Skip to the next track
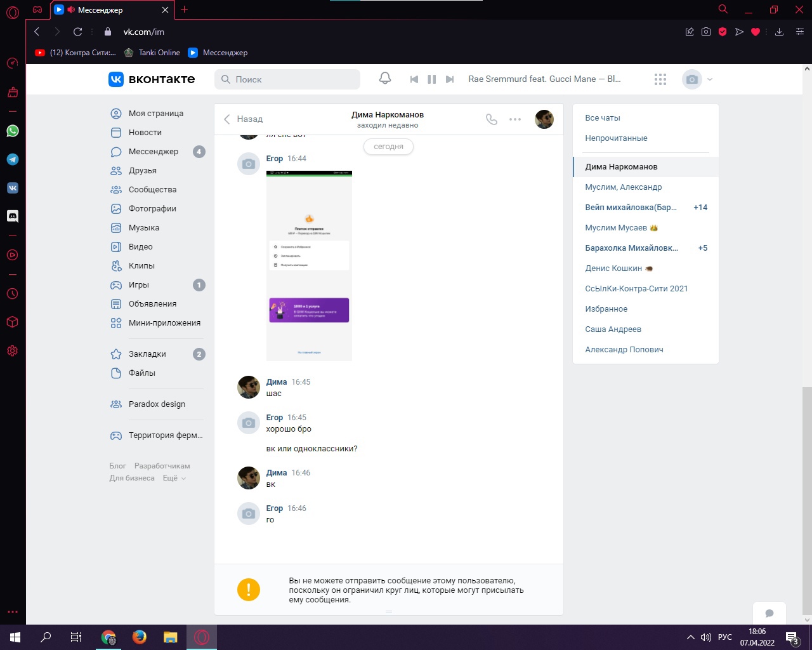812x650 pixels. pos(450,79)
